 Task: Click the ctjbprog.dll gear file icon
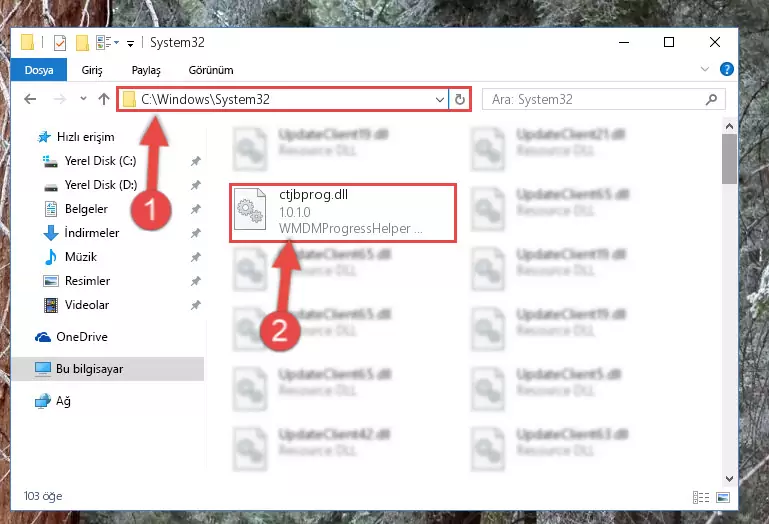(250, 209)
